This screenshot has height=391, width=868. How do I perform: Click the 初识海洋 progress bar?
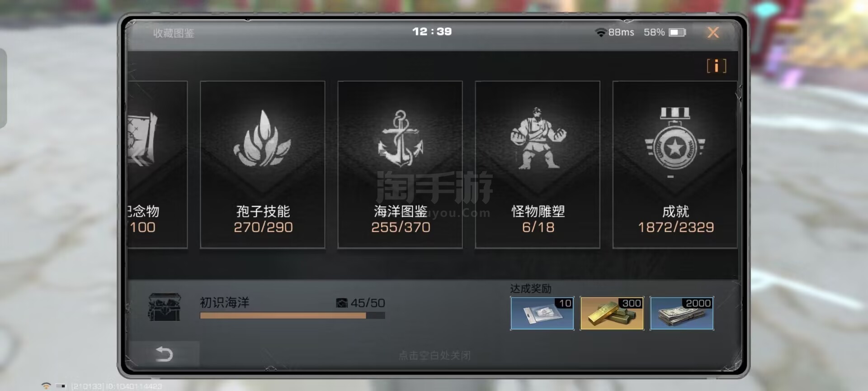tap(292, 315)
